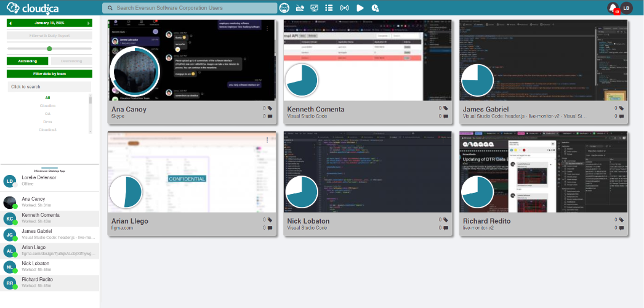Open the three-dot menu on Arian Llego's screenshot
This screenshot has height=308, width=644.
(x=267, y=140)
